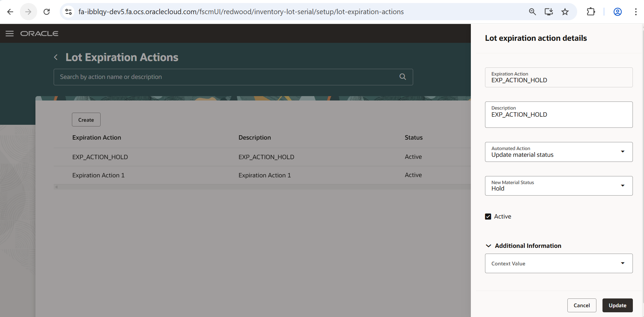644x317 pixels.
Task: Open the browser profile icon
Action: [x=618, y=12]
